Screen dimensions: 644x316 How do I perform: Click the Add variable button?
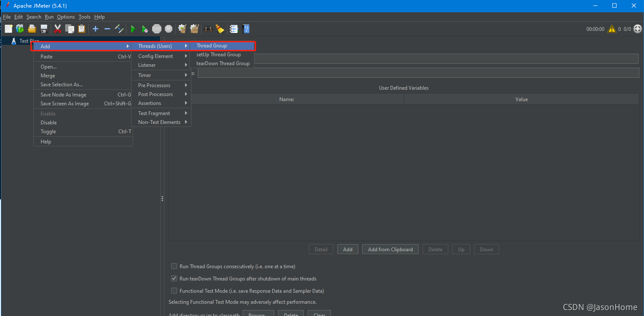348,249
